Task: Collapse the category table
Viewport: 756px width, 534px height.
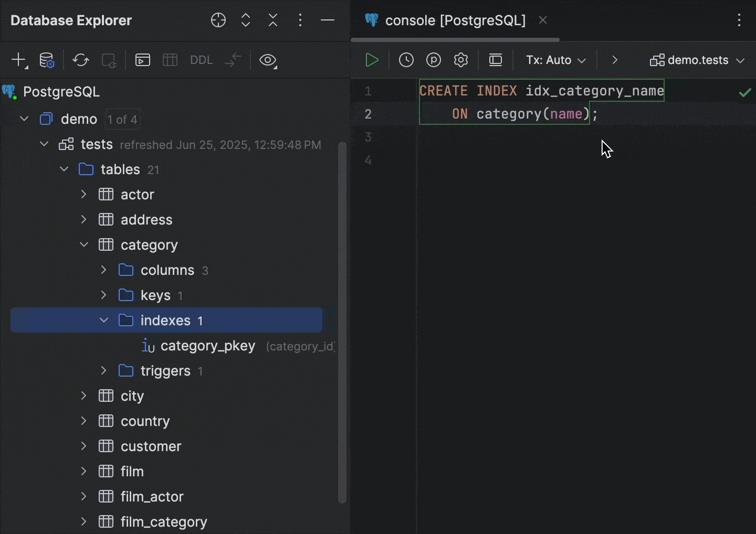Action: 84,245
